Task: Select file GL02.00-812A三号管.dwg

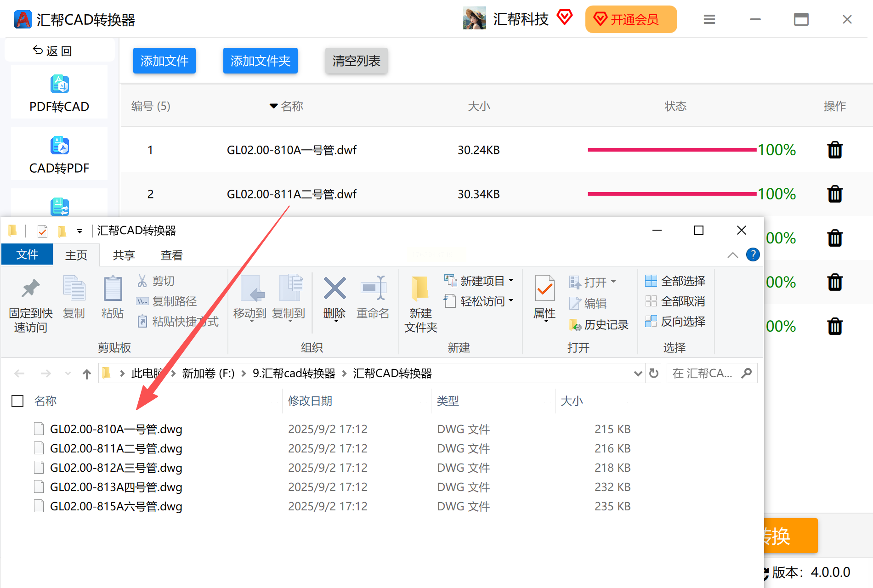Action: tap(116, 468)
